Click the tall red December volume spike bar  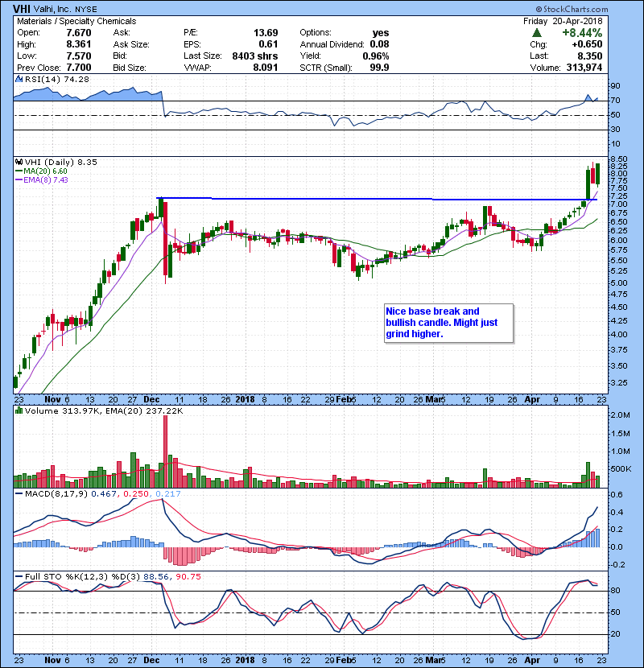[165, 452]
